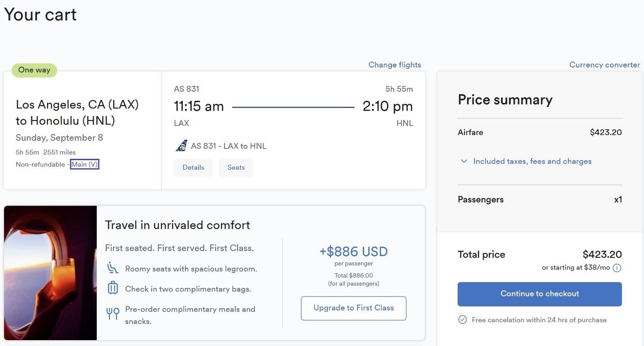Click the AS 831 - LAX to HNL label
Screen dimensions: 644x346
click(229, 146)
